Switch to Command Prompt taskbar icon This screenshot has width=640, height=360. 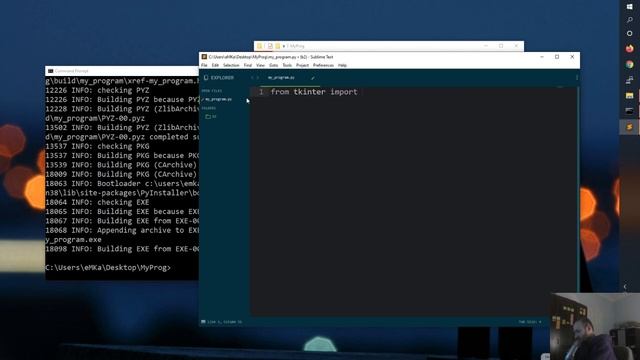[x=629, y=111]
